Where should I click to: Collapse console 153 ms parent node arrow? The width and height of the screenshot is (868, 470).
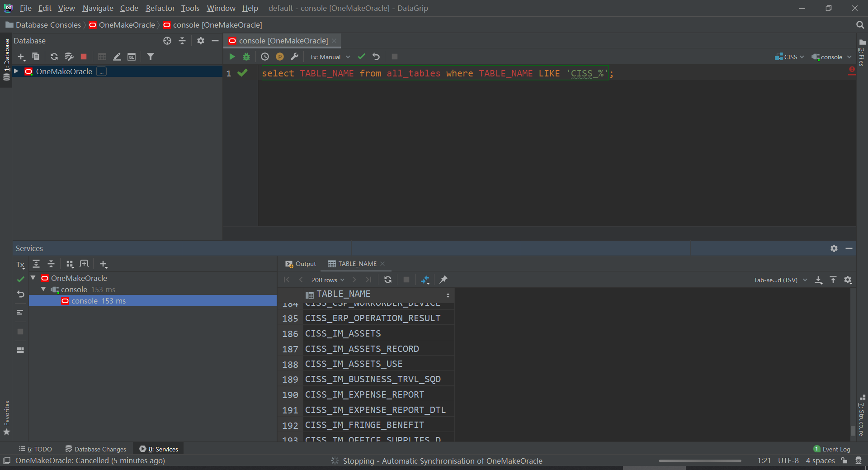click(x=43, y=289)
